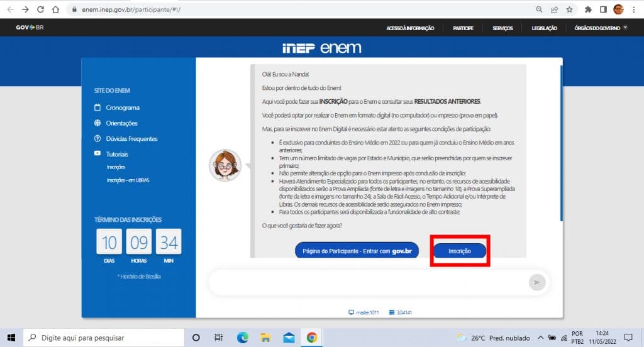Open Cortana circle icon in taskbar
The width and height of the screenshot is (644, 347).
pyautogui.click(x=196, y=338)
